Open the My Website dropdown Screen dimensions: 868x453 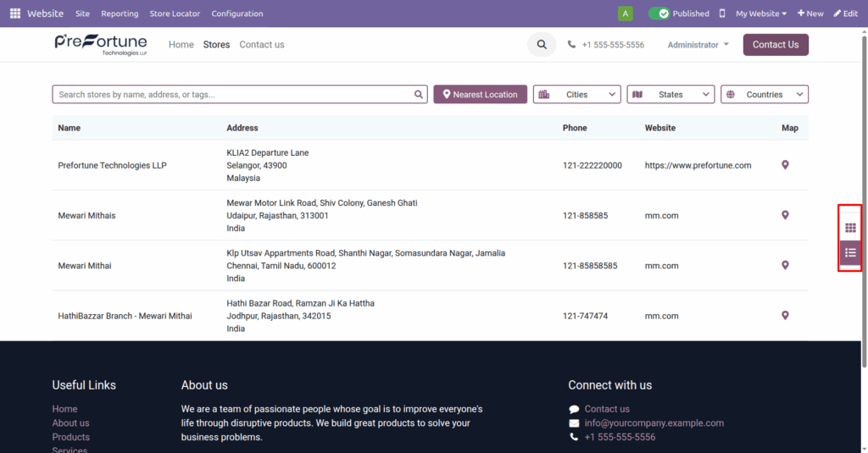pos(760,14)
